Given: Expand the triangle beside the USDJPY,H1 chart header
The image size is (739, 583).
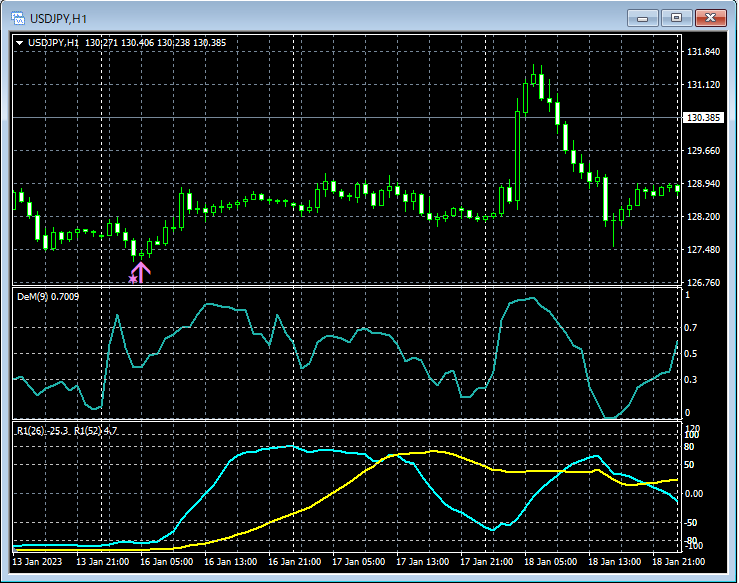Looking at the screenshot, I should coord(20,43).
